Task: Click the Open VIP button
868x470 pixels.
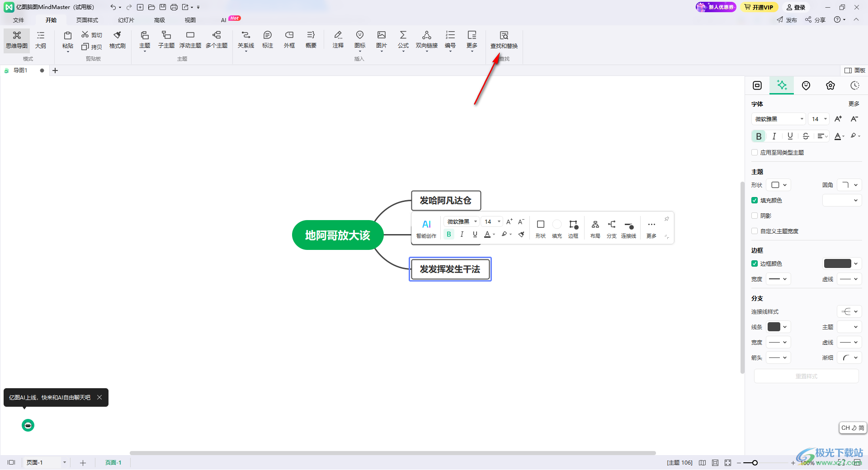Action: 759,7
